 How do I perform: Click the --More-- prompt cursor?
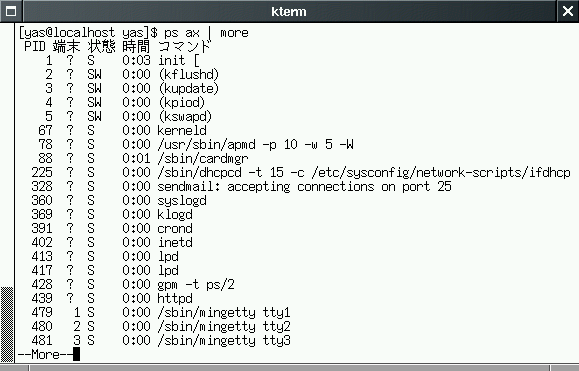76,354
